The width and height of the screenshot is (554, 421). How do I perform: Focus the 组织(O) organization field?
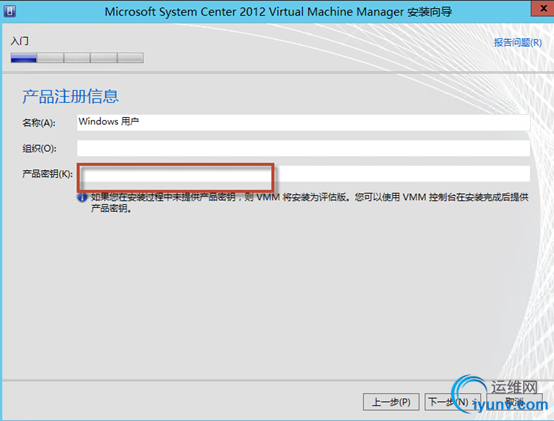pyautogui.click(x=303, y=148)
